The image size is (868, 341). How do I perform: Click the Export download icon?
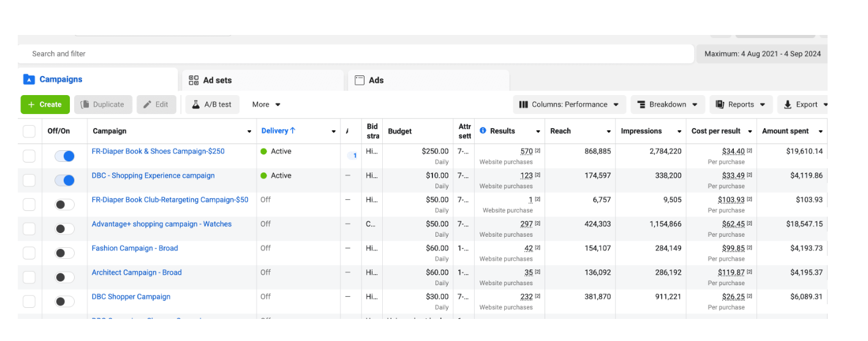[788, 105]
